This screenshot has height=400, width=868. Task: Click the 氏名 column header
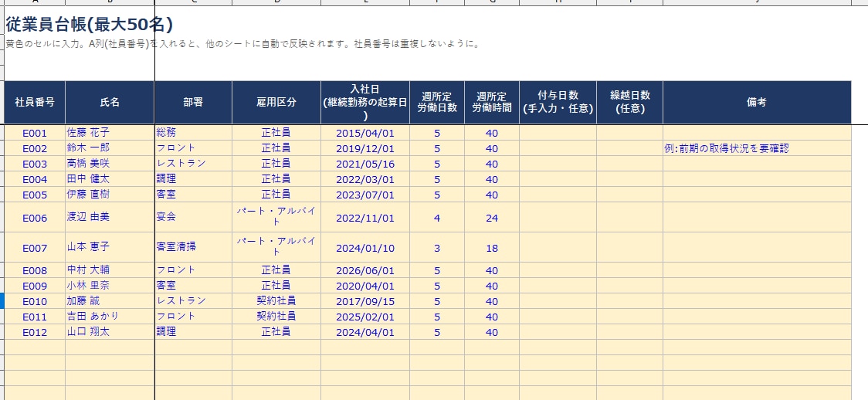tap(110, 103)
